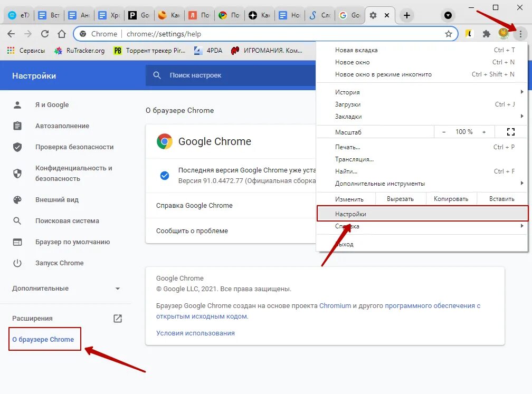Bookmark this page with the star icon
This screenshot has width=532, height=394.
[448, 34]
